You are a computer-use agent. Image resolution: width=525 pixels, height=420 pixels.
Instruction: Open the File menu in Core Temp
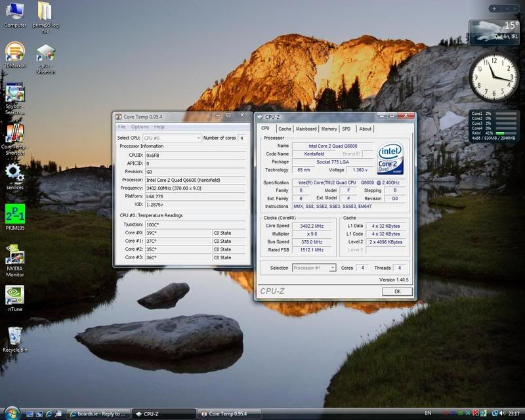click(x=122, y=127)
